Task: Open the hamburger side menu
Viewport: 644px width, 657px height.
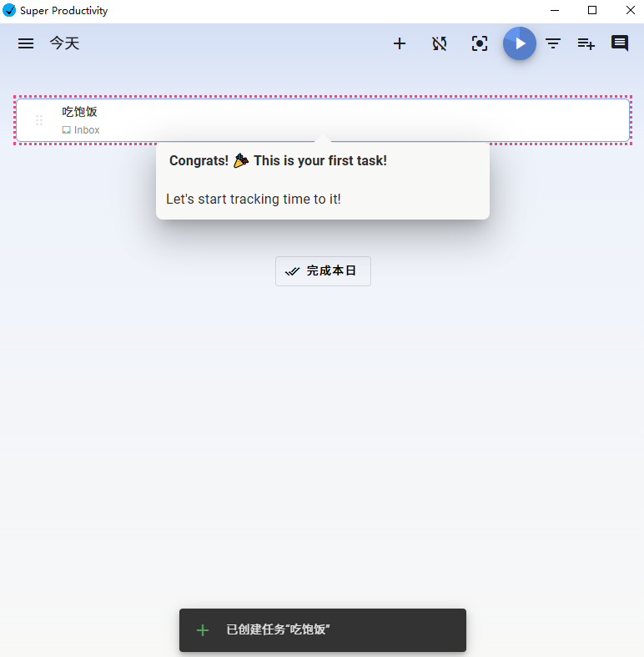Action: point(26,43)
